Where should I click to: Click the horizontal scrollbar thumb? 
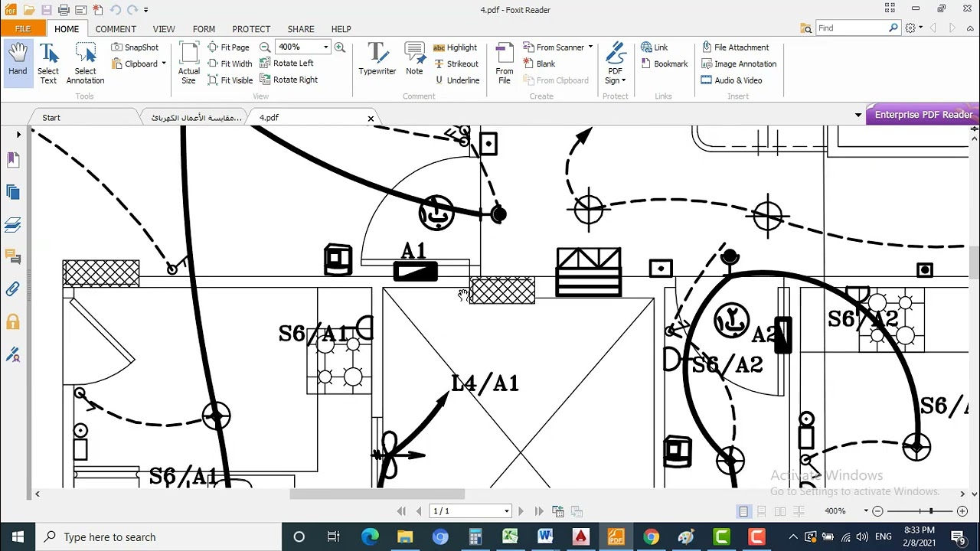click(377, 494)
